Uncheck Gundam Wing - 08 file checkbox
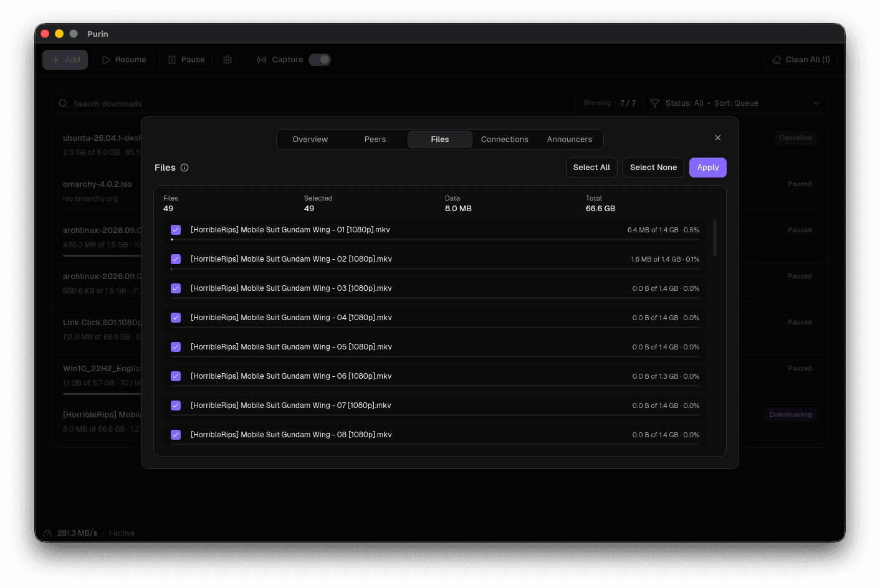Image resolution: width=880 pixels, height=588 pixels. (x=176, y=435)
